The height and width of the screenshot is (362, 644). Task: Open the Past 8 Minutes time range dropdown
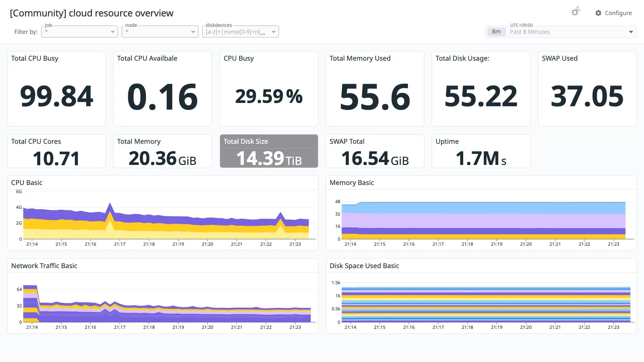click(x=560, y=32)
